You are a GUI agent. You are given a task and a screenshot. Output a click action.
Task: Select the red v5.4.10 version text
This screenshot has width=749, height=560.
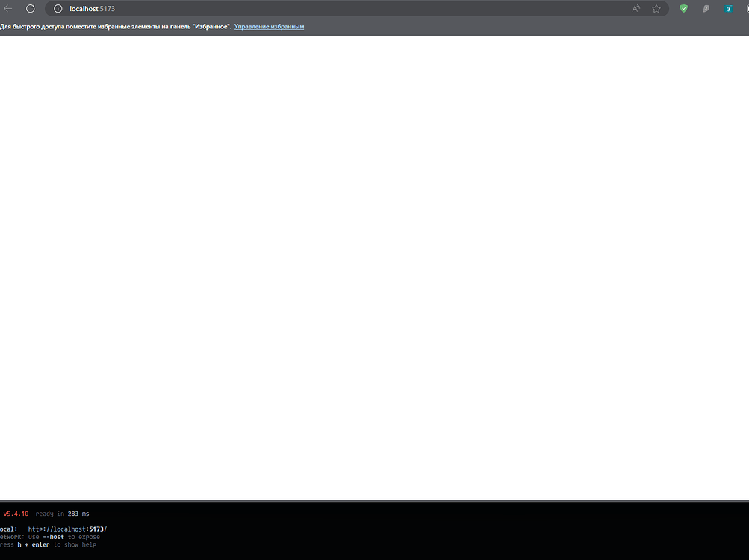click(16, 514)
